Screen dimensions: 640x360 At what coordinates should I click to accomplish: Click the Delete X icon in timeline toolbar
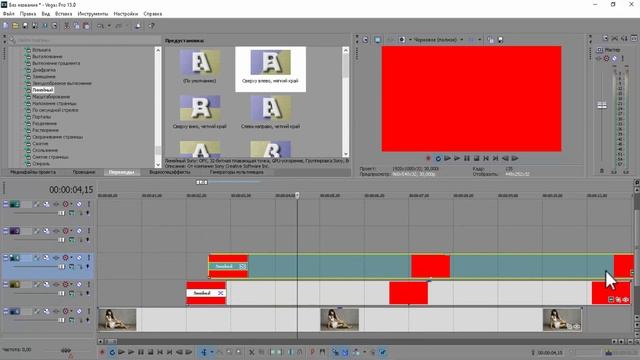tap(251, 352)
